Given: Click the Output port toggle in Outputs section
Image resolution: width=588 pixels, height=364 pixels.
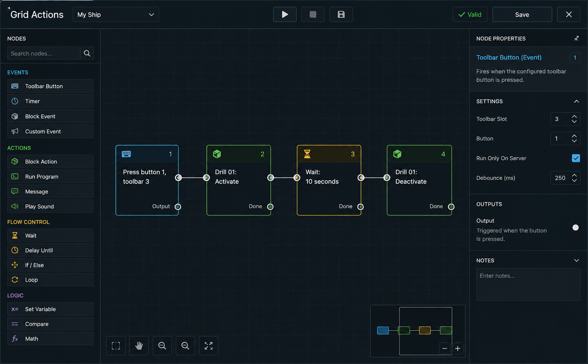Looking at the screenshot, I should [575, 228].
